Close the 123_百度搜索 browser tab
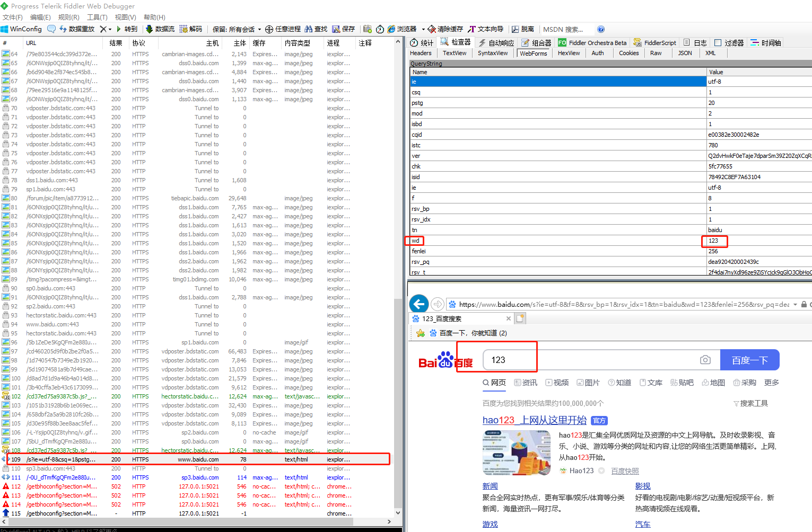The image size is (812, 532). click(509, 318)
